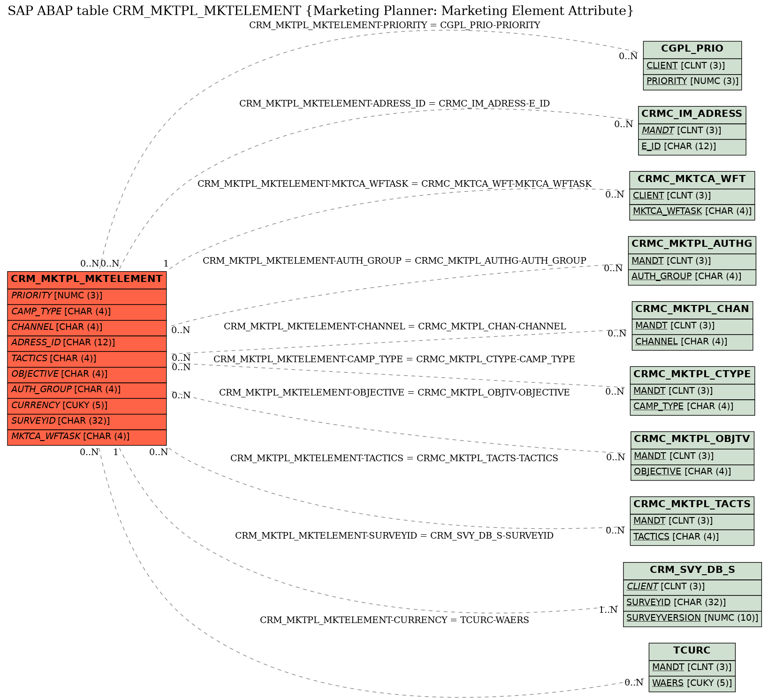The image size is (769, 700).
Task: Click the OBJECTIVE relation label
Action: [x=394, y=393]
